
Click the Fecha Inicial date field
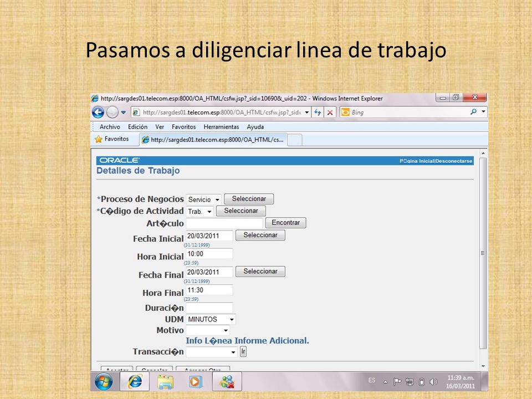pos(209,236)
